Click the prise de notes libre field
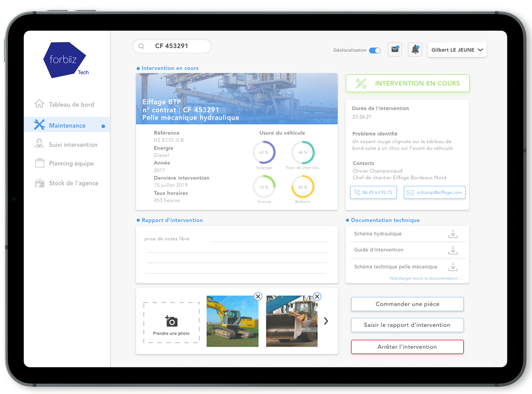This screenshot has height=394, width=532. pyautogui.click(x=237, y=255)
